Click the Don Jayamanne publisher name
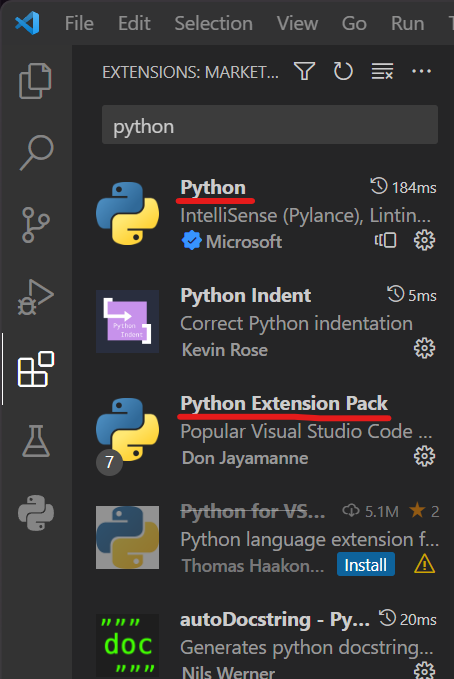This screenshot has height=679, width=454. coord(245,458)
